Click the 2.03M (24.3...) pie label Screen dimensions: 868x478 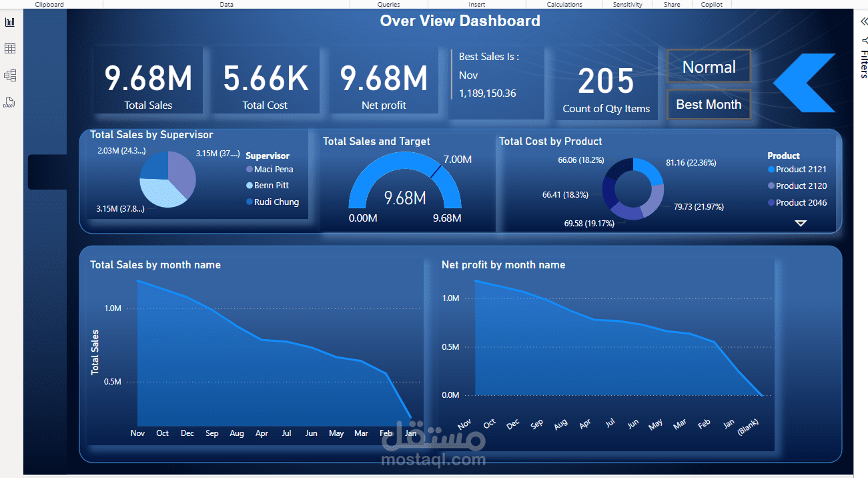click(x=121, y=151)
